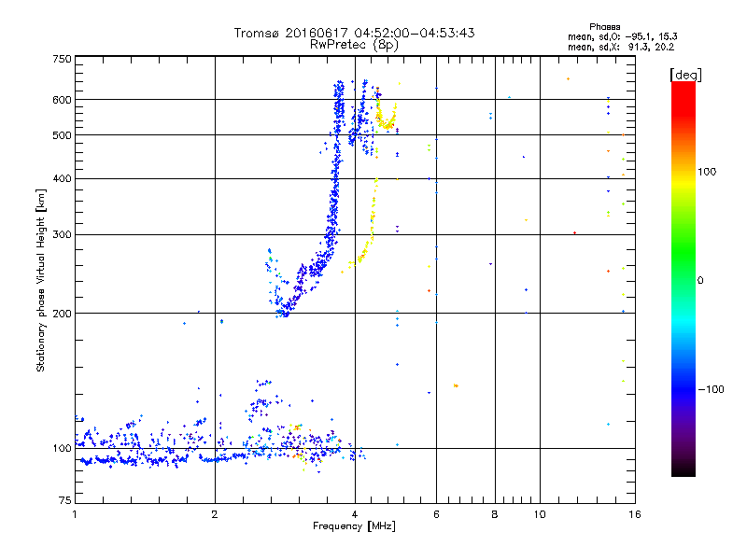Click the y-axis tick label '500'
747x560 pixels.
[x=63, y=135]
